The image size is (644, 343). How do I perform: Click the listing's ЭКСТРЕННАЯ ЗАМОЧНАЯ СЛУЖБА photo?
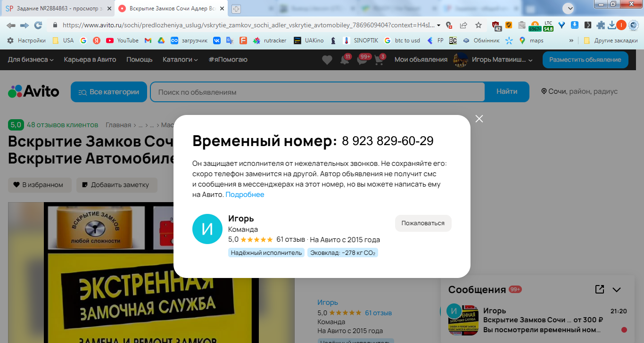point(151,273)
